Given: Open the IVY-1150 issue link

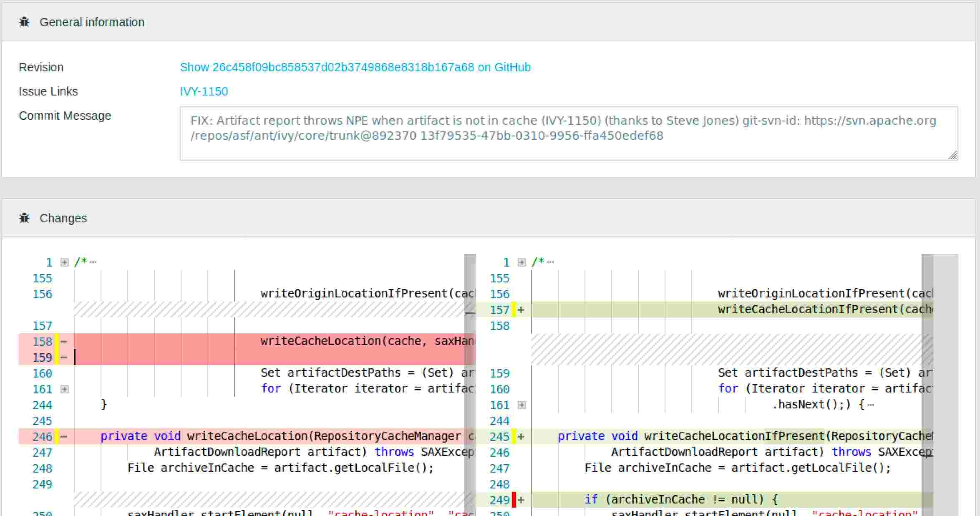Looking at the screenshot, I should coord(204,91).
